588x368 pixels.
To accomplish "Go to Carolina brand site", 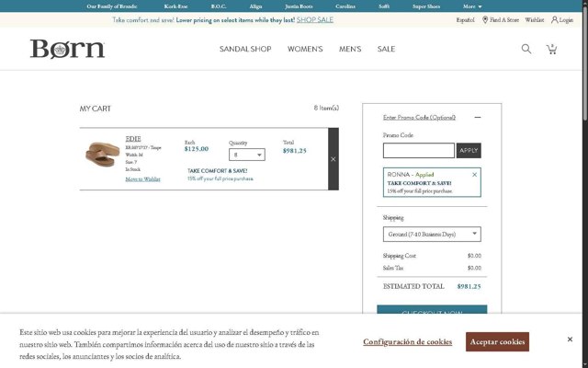I will [345, 6].
